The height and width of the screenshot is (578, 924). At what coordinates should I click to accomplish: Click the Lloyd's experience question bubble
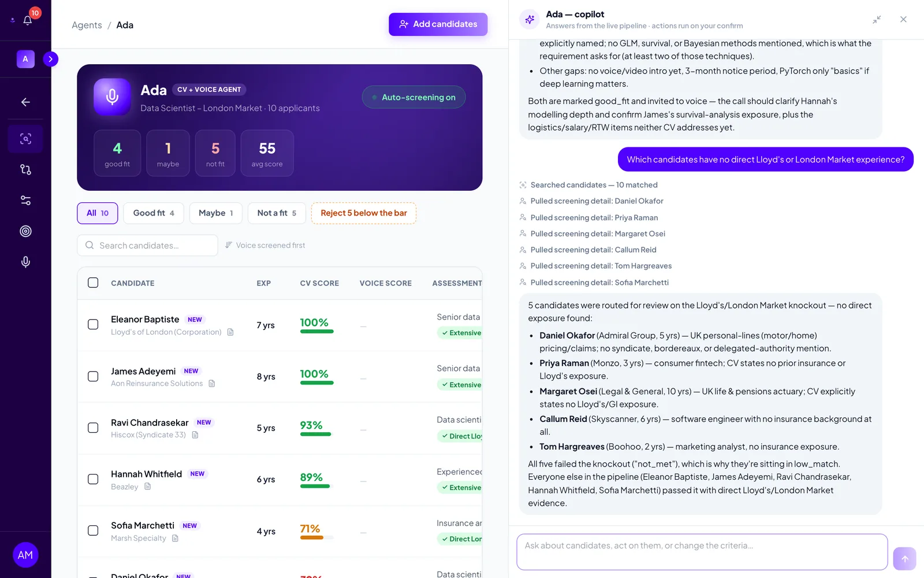point(766,160)
